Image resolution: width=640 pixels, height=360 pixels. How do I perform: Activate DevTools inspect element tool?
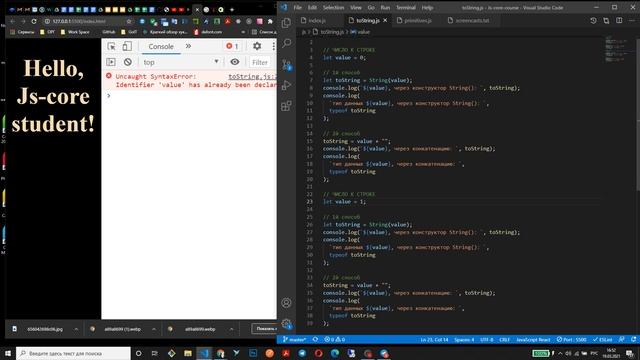[x=111, y=46]
